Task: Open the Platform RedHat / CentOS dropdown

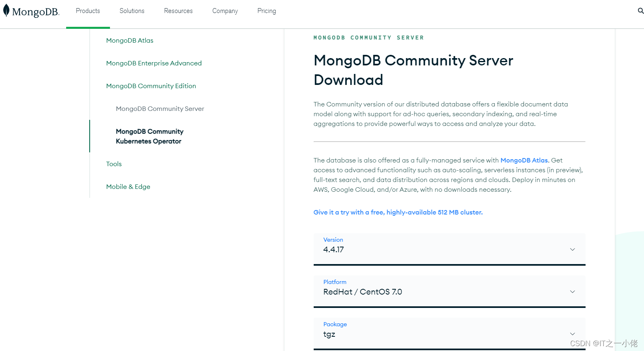Action: (x=450, y=292)
